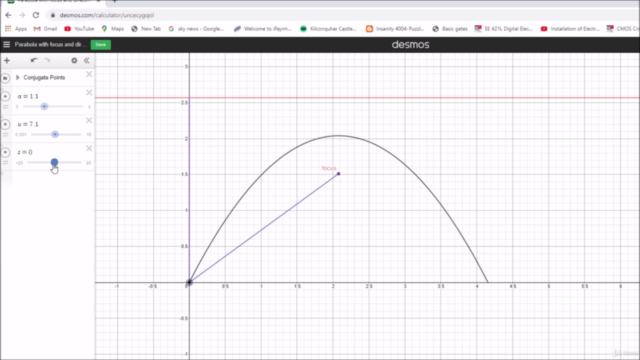Open graph settings gear

[74, 60]
